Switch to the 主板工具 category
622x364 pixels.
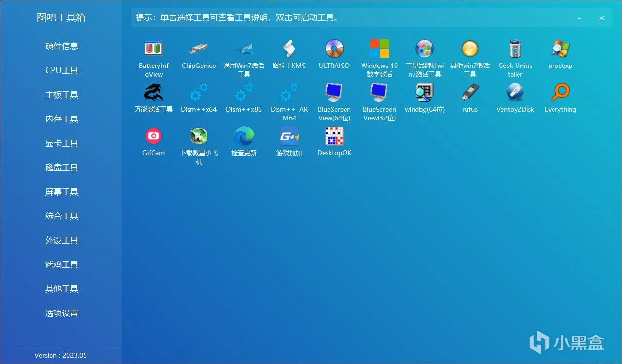pos(62,95)
